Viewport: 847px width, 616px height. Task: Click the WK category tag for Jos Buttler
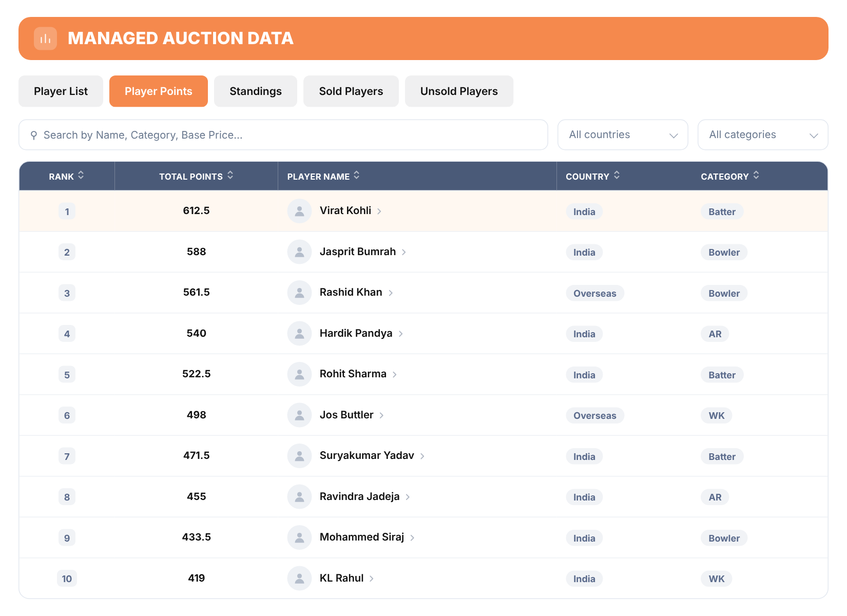coord(717,416)
